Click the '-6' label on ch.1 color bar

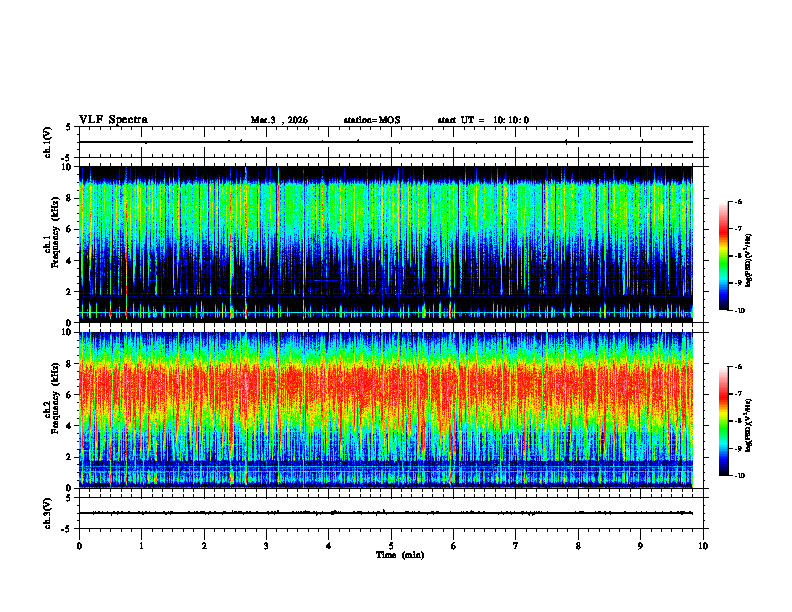point(738,201)
